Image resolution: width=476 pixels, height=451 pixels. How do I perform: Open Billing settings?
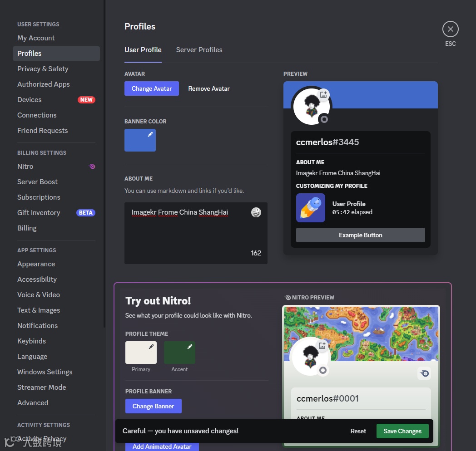[56, 228]
